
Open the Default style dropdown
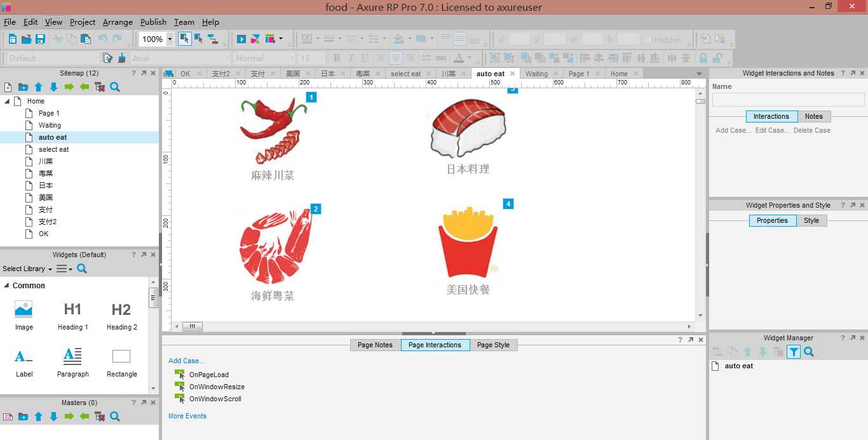(53, 58)
